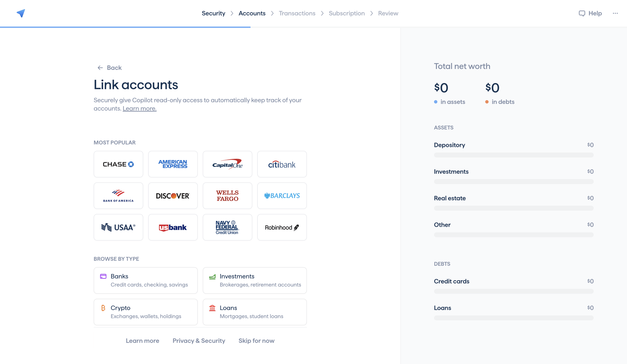Jump to the Transactions step
The width and height of the screenshot is (627, 364).
click(297, 13)
